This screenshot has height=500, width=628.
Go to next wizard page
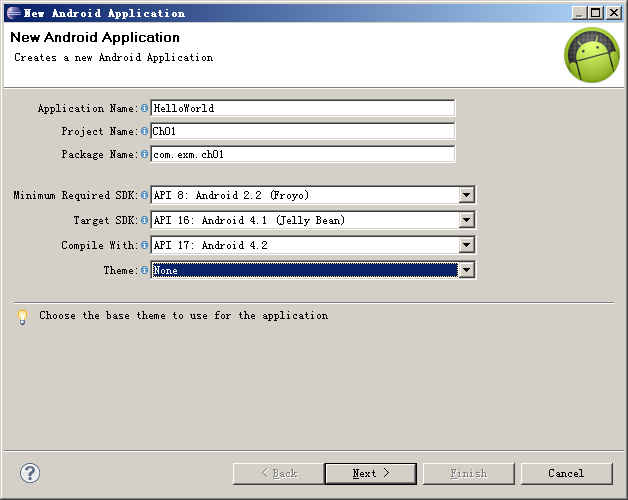(x=370, y=474)
